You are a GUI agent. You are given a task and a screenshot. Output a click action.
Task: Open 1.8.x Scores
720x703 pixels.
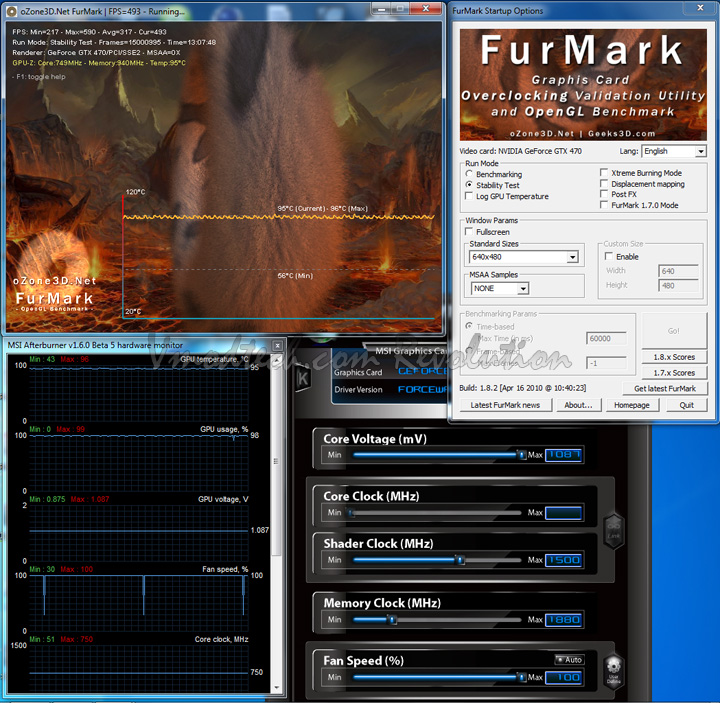click(x=674, y=357)
